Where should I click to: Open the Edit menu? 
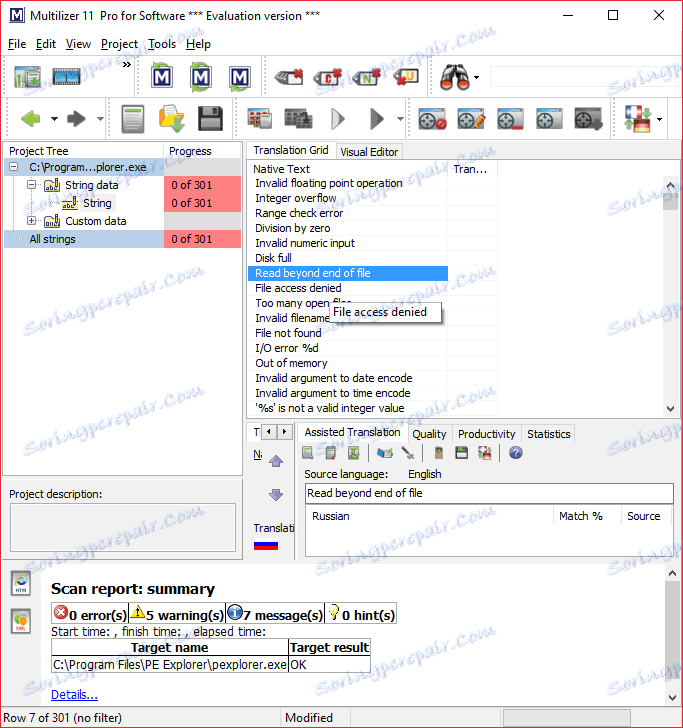point(46,44)
